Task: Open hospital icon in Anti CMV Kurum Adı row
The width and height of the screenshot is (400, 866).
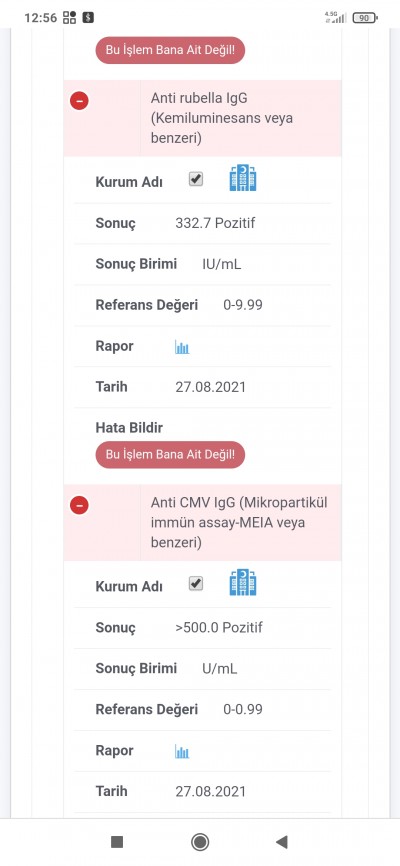Action: tap(243, 583)
